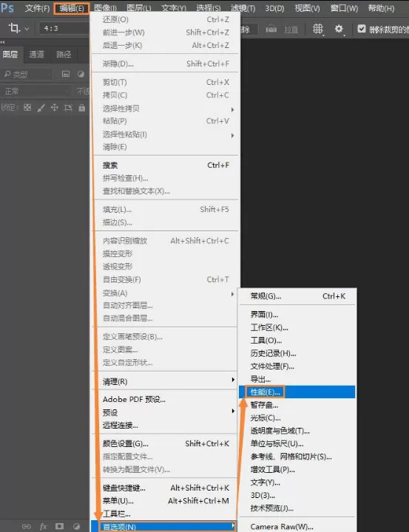Viewport: 409px width, 532px height.
Task: Select 键盘快捷键... in Edit menu
Action: pyautogui.click(x=165, y=488)
